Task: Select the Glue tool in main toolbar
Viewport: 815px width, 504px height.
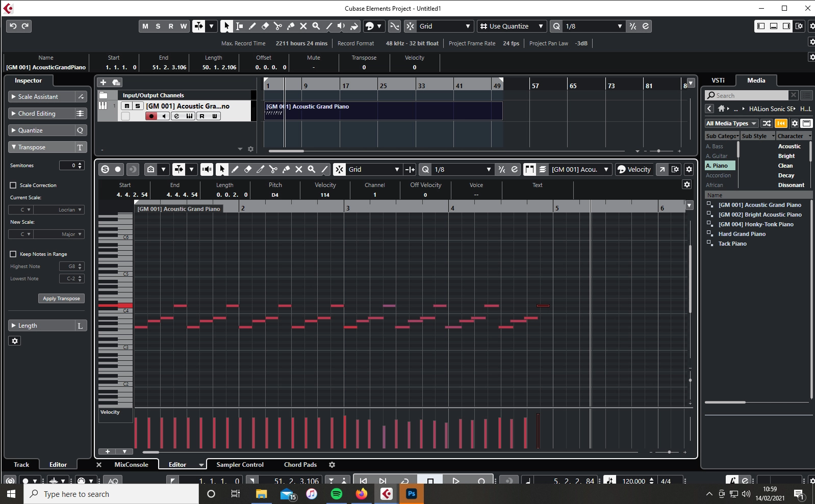Action: point(291,26)
